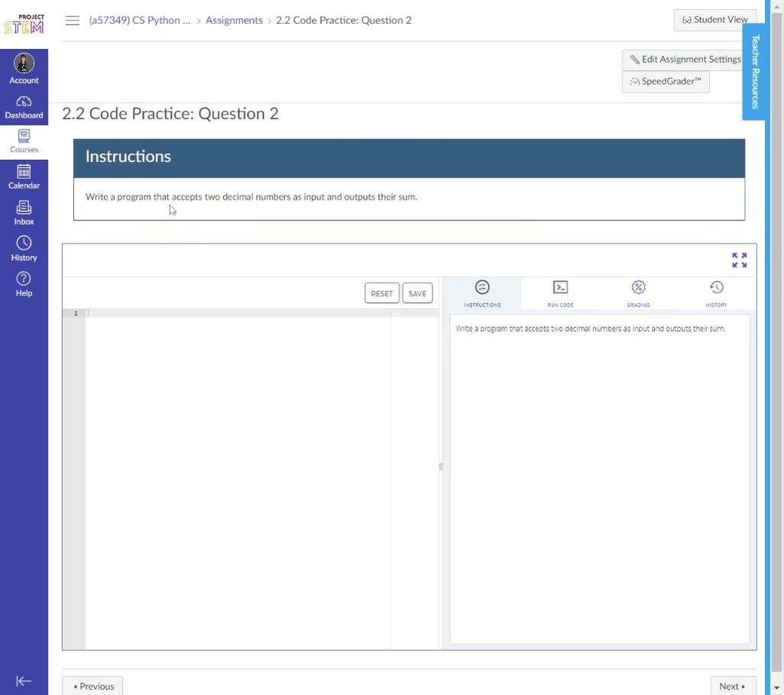
Task: Open the Help menu
Action: [24, 284]
